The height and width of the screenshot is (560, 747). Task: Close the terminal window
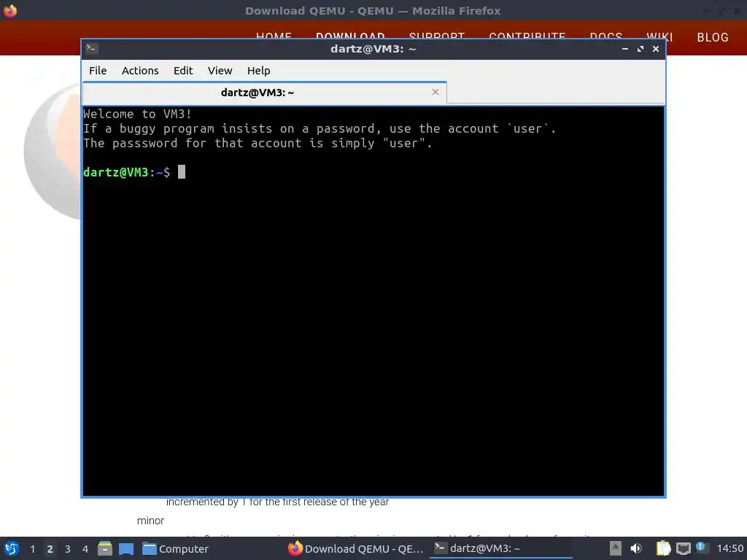click(x=656, y=49)
